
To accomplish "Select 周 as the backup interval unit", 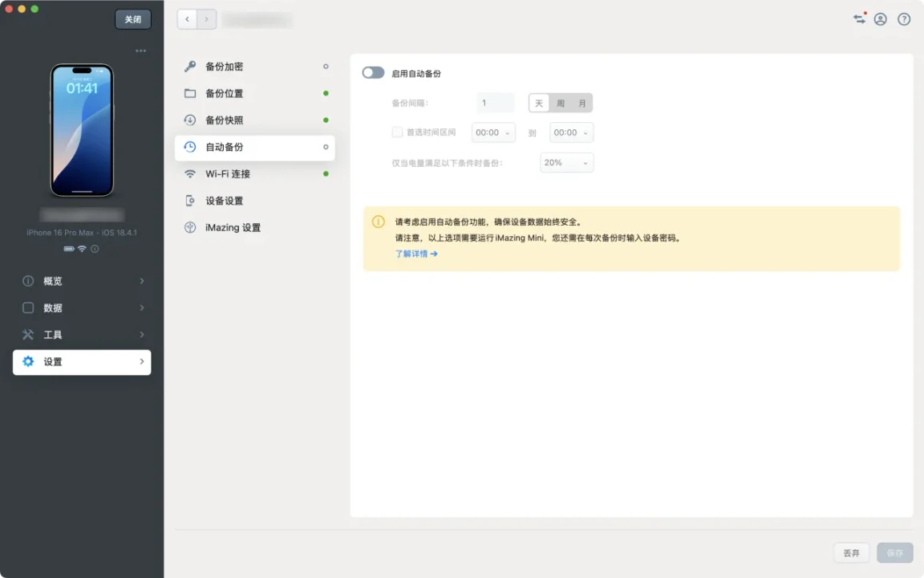I will click(561, 104).
